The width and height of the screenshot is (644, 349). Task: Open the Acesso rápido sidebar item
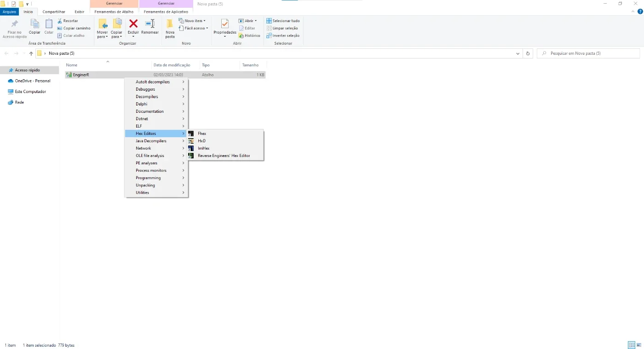coord(27,70)
